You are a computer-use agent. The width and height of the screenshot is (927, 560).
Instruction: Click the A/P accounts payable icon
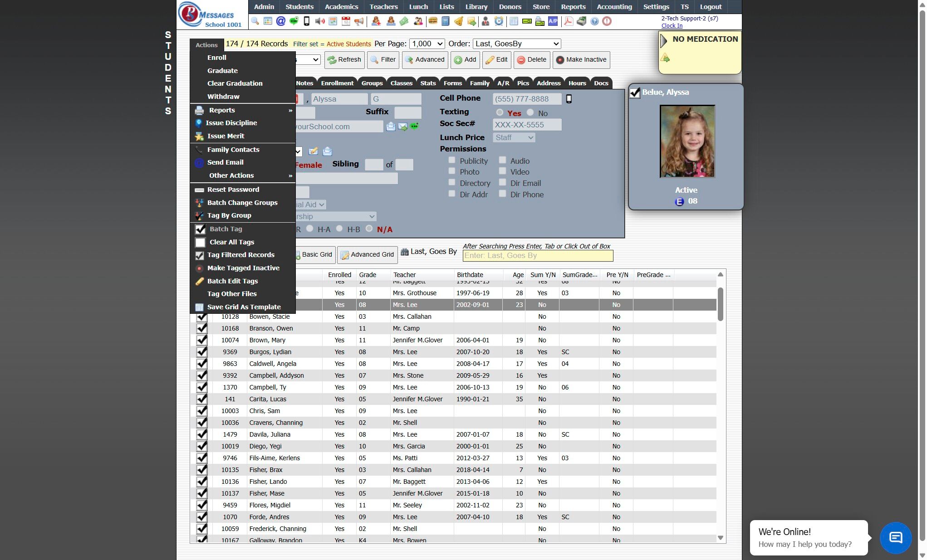click(553, 21)
